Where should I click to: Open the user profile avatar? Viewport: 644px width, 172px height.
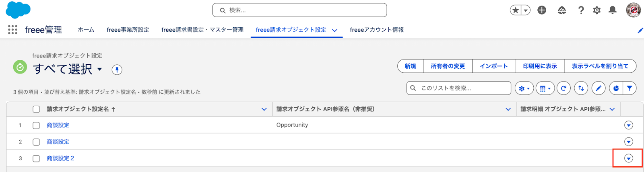click(x=634, y=10)
